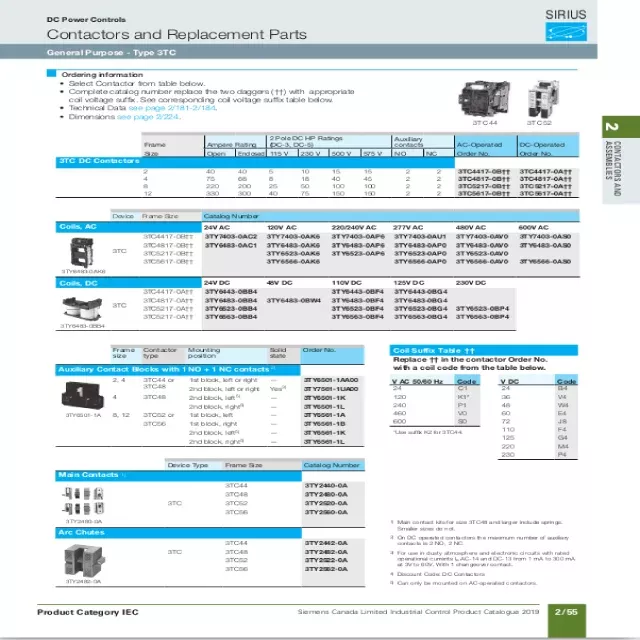Click the 'Coils, AC' section header
Viewport: 640px width, 640px height.
(x=129, y=227)
